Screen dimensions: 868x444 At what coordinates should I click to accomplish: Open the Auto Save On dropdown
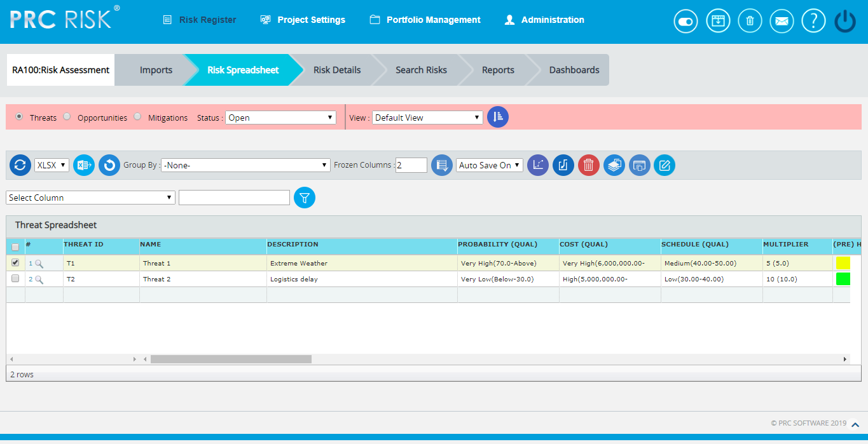[x=490, y=165]
